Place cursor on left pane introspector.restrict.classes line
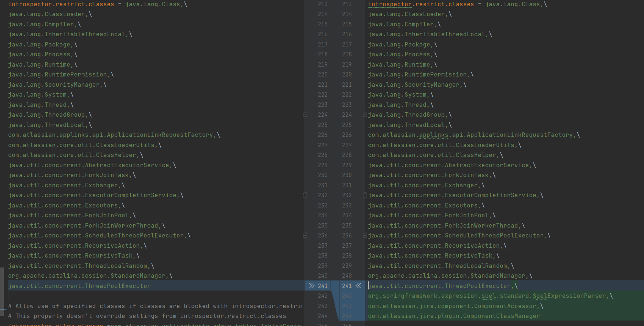Image resolution: width=644 pixels, height=326 pixels. (x=97, y=4)
